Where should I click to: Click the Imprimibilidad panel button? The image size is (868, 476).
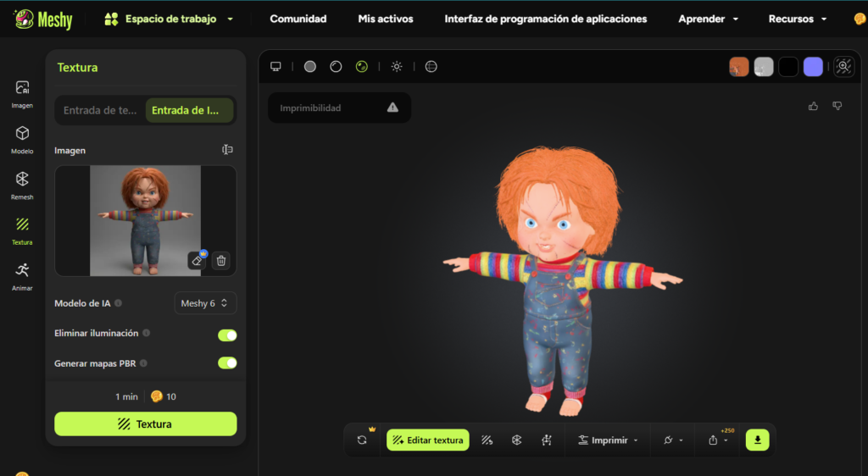pyautogui.click(x=339, y=108)
